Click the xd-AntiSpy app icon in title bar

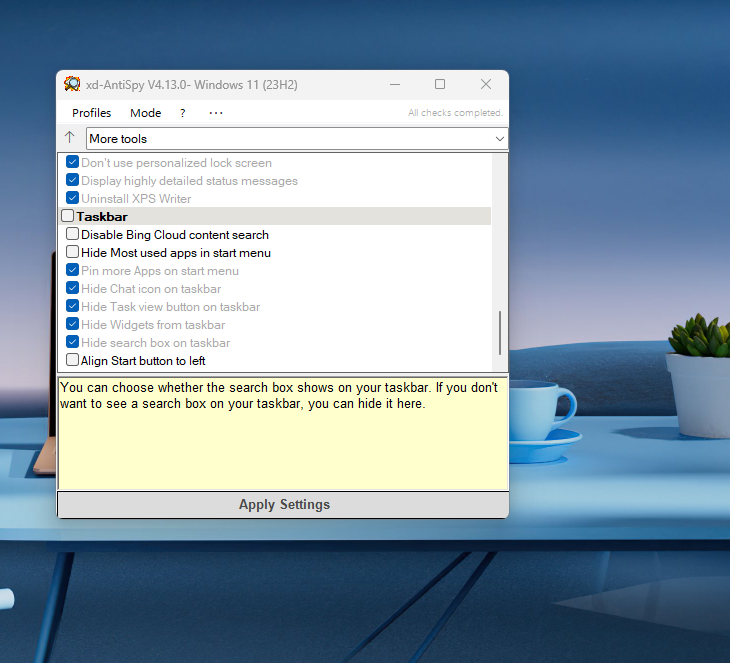[x=72, y=85]
